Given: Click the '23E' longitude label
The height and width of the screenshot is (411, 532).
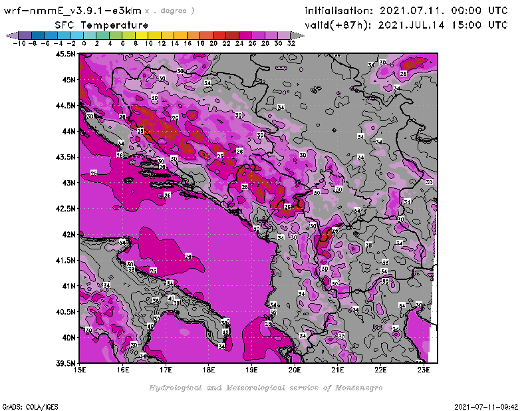Looking at the screenshot, I should [x=424, y=370].
